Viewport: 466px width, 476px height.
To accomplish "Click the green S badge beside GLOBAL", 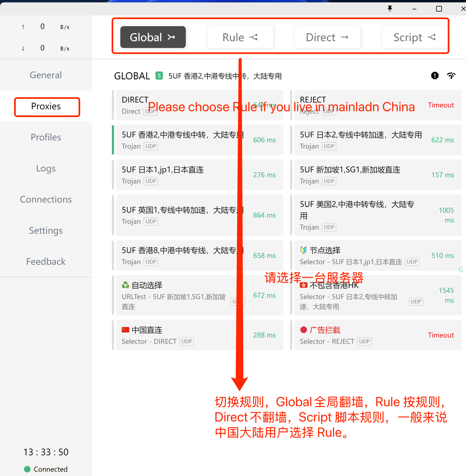I will [x=159, y=76].
